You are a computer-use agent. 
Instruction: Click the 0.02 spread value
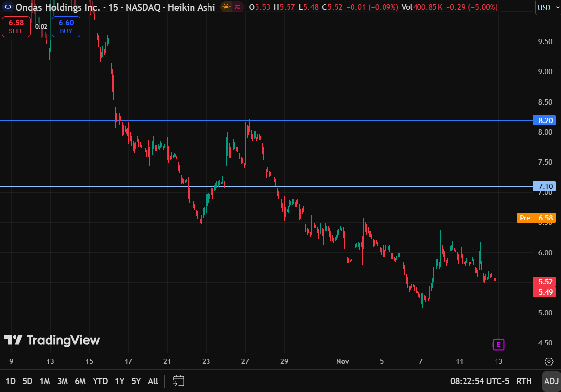41,27
